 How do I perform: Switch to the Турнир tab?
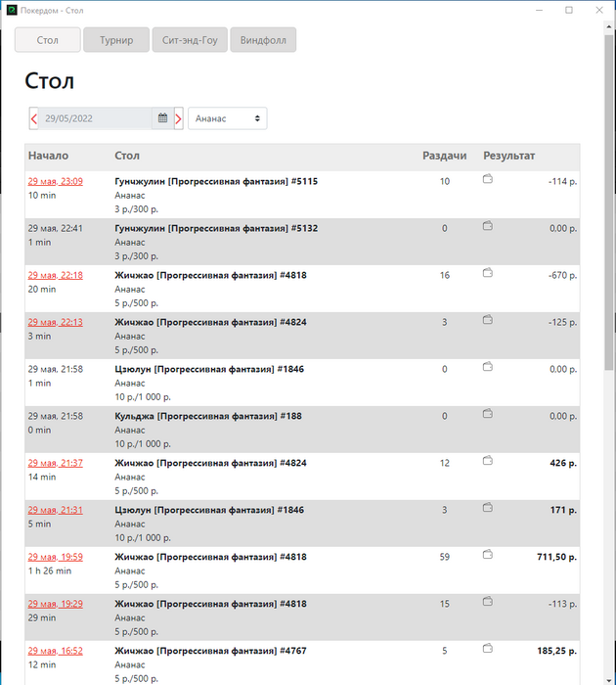click(115, 40)
